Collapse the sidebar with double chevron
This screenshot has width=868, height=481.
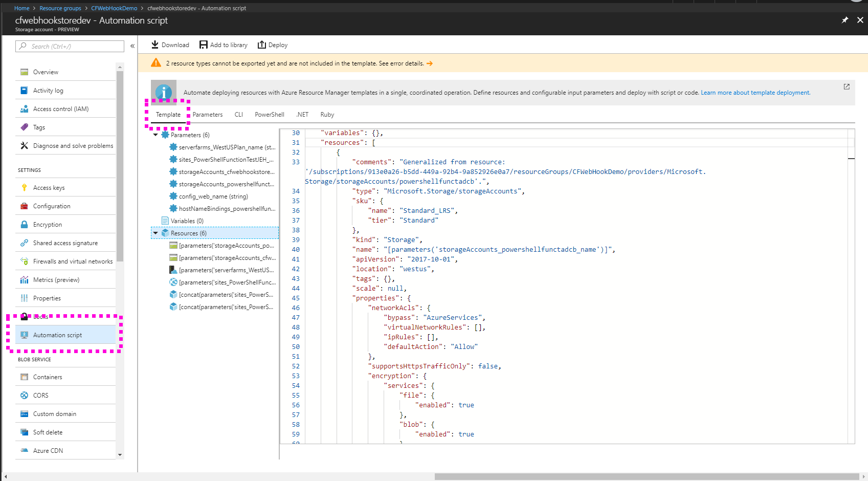click(132, 46)
